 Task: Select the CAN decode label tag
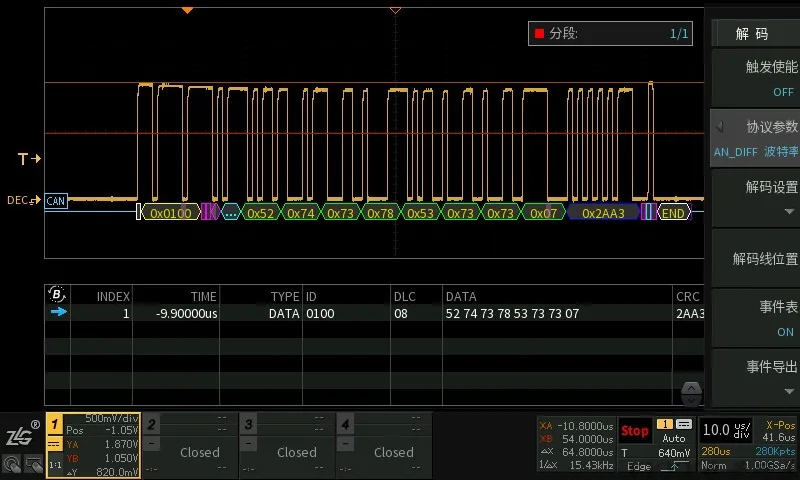56,201
